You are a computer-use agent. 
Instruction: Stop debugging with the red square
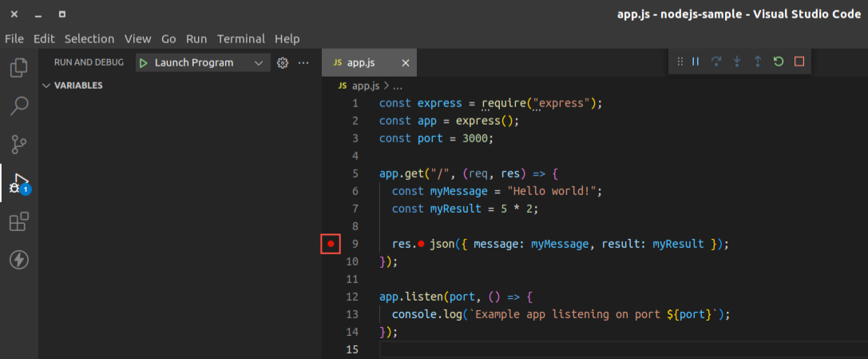(799, 62)
